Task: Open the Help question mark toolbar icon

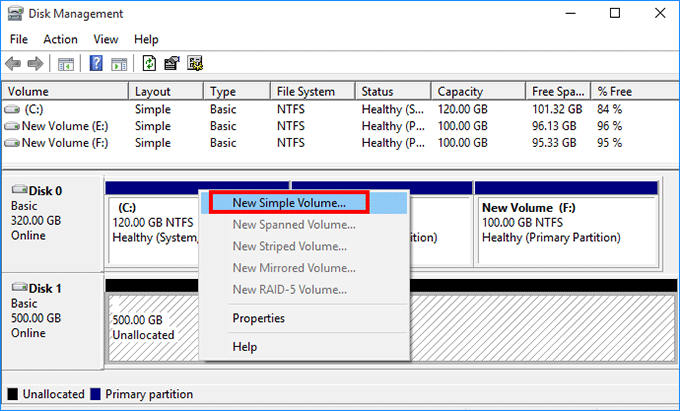Action: coord(96,63)
